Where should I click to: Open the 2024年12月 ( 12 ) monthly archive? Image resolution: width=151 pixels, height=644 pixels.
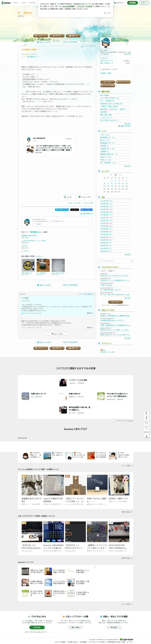pos(106,220)
